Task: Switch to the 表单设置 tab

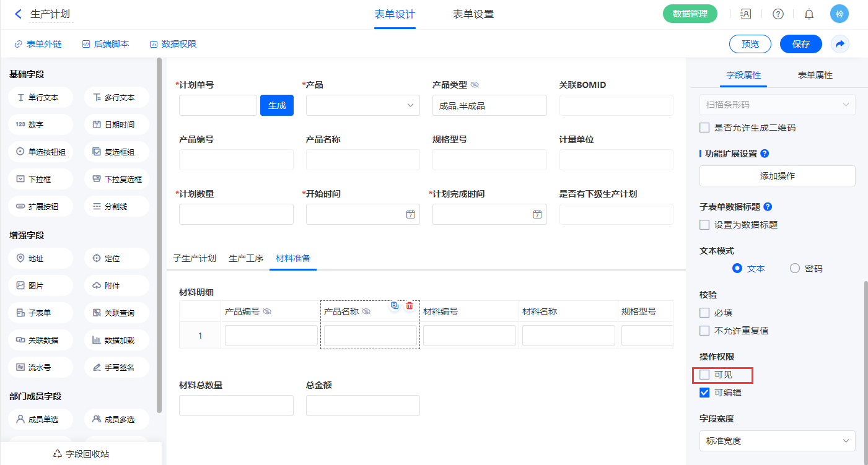Action: [473, 14]
